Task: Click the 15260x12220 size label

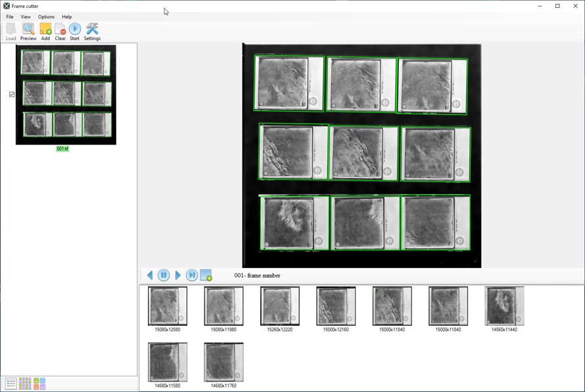Action: pos(280,330)
